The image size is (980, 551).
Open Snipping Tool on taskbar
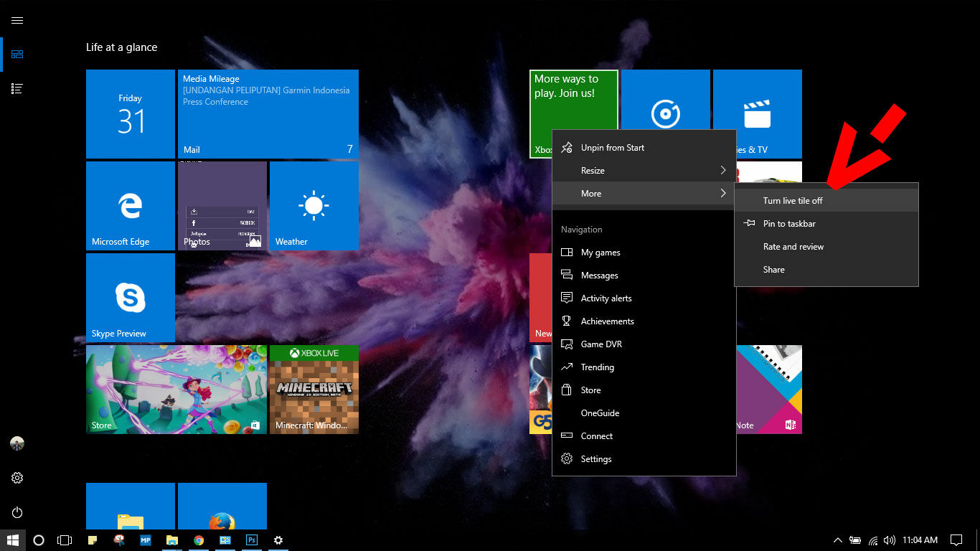click(119, 540)
